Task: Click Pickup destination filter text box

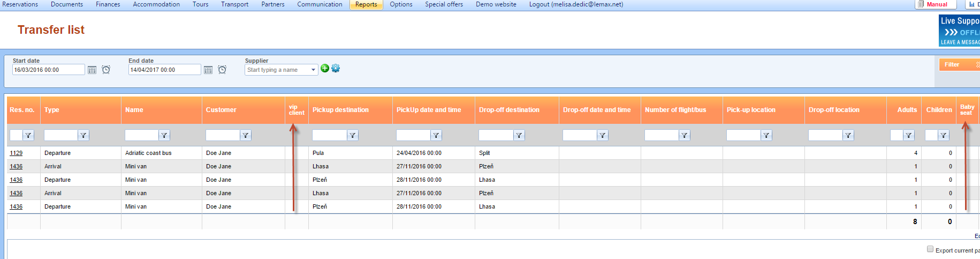Action: coord(330,135)
